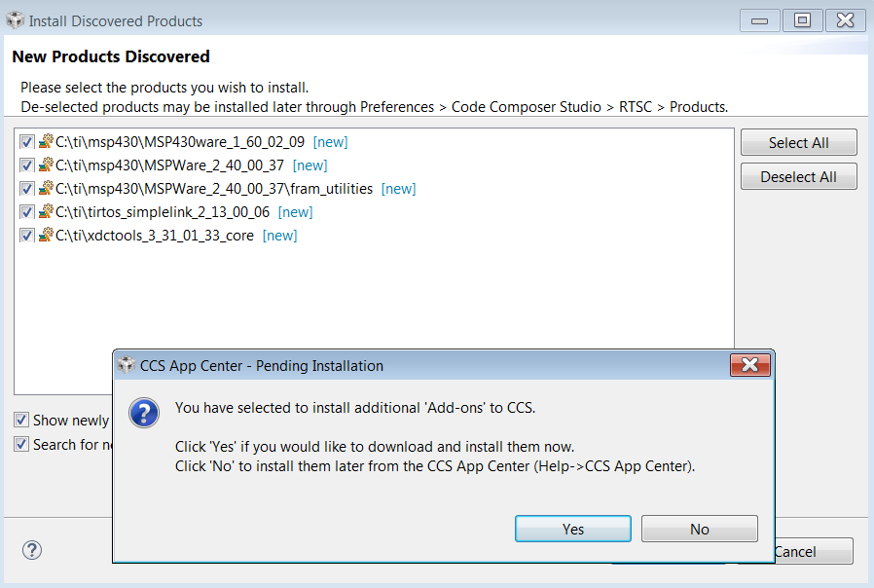Select C:\ti\tirtos_simplelink_2_13_00_06 row text
Image resolution: width=874 pixels, height=588 pixels.
[x=163, y=212]
